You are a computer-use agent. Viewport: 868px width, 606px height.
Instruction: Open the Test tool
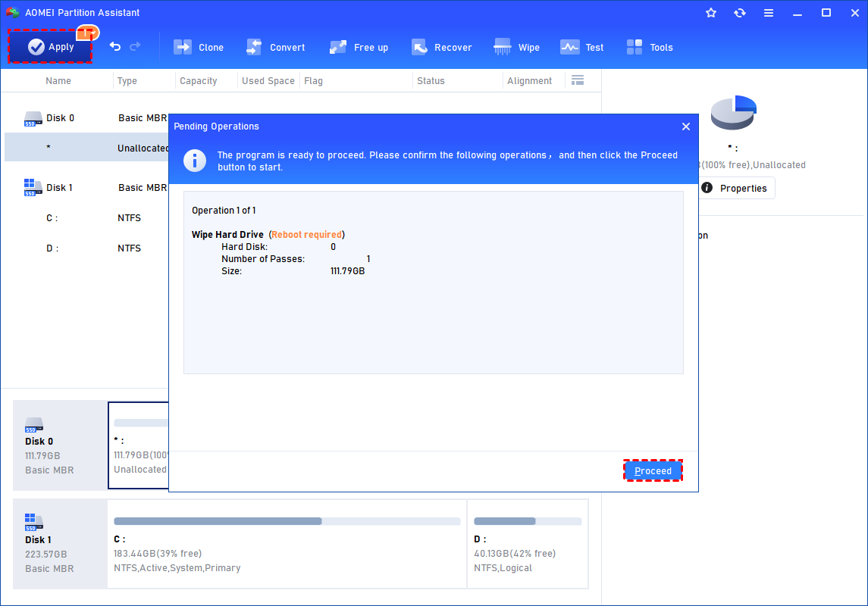pyautogui.click(x=582, y=47)
